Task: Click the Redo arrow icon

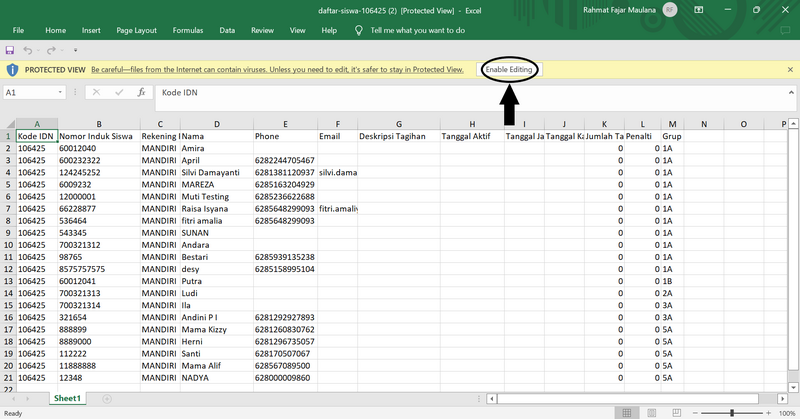Action: pos(51,50)
